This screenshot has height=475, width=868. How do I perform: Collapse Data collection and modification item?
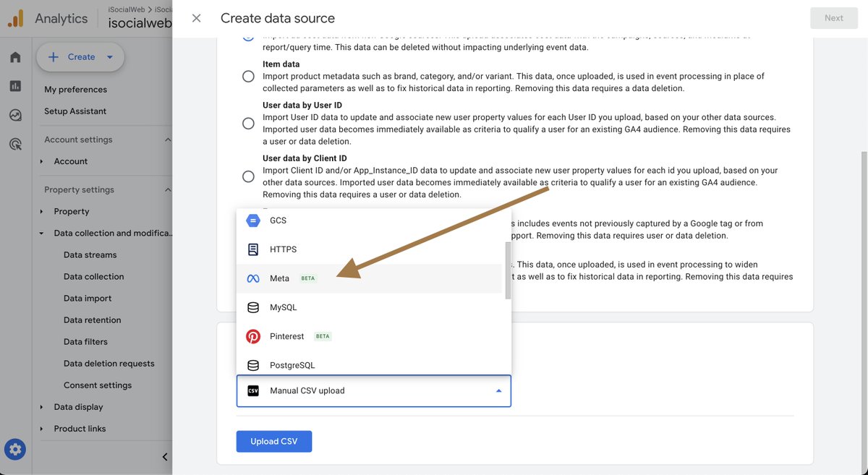click(x=41, y=233)
